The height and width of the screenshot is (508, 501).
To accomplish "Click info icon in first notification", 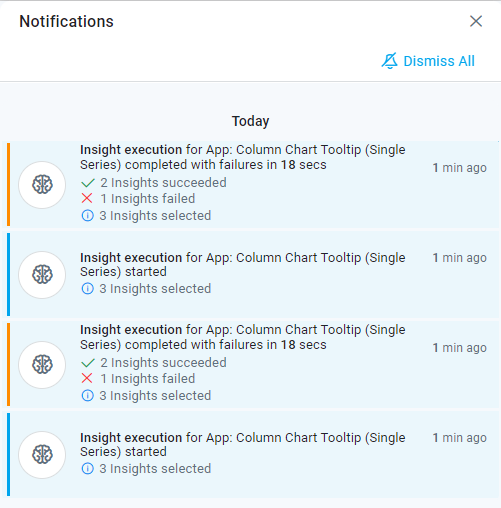I will [87, 216].
